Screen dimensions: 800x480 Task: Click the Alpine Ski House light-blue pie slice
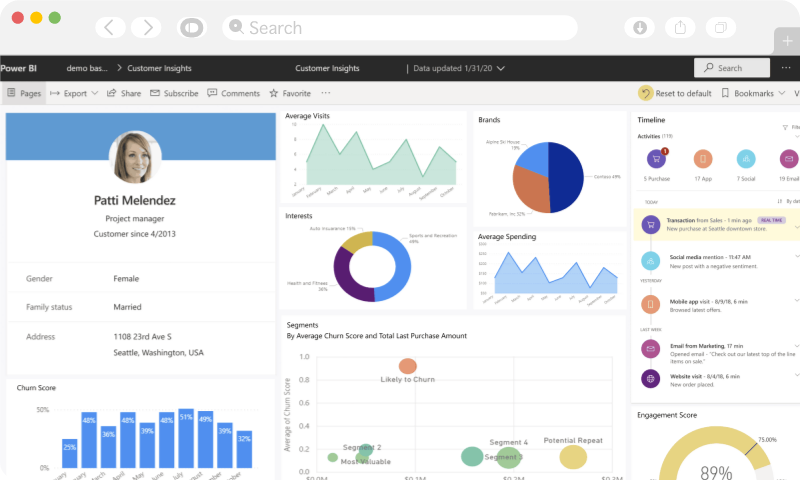pyautogui.click(x=535, y=157)
